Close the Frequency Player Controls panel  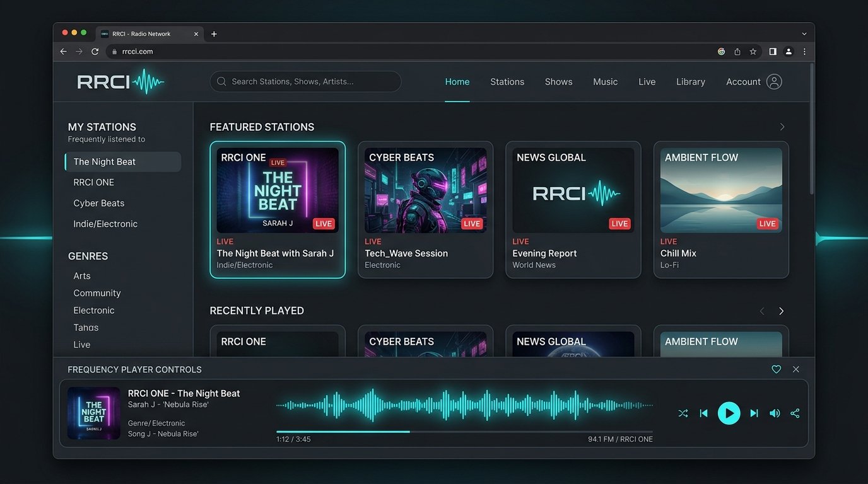tap(796, 369)
